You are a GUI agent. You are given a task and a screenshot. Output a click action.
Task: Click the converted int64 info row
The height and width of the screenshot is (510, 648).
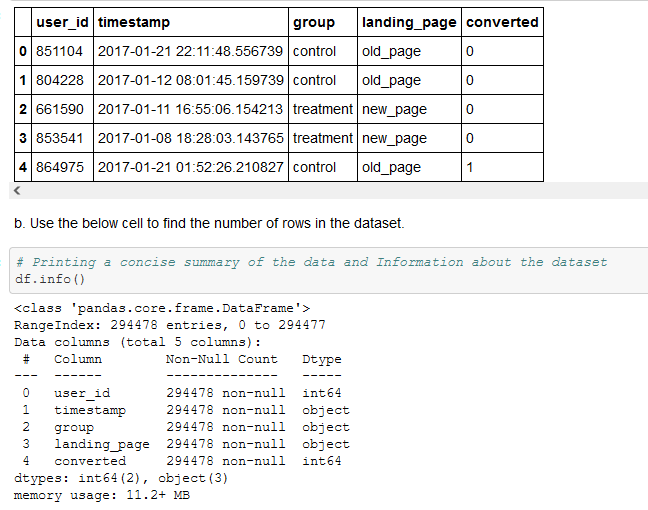tap(182, 461)
